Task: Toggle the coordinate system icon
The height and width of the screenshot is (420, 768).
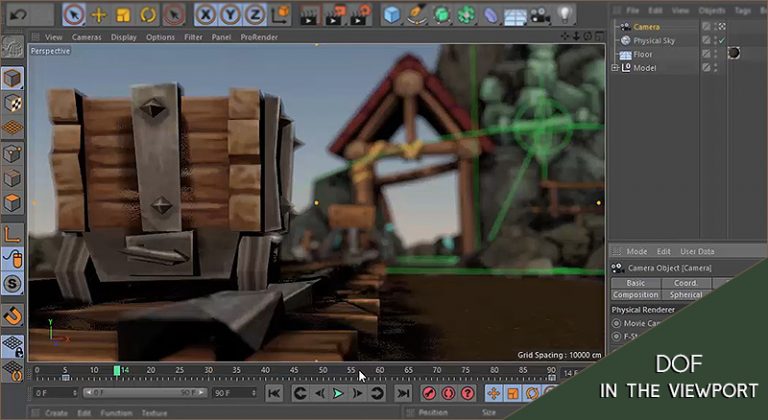Action: (x=280, y=15)
